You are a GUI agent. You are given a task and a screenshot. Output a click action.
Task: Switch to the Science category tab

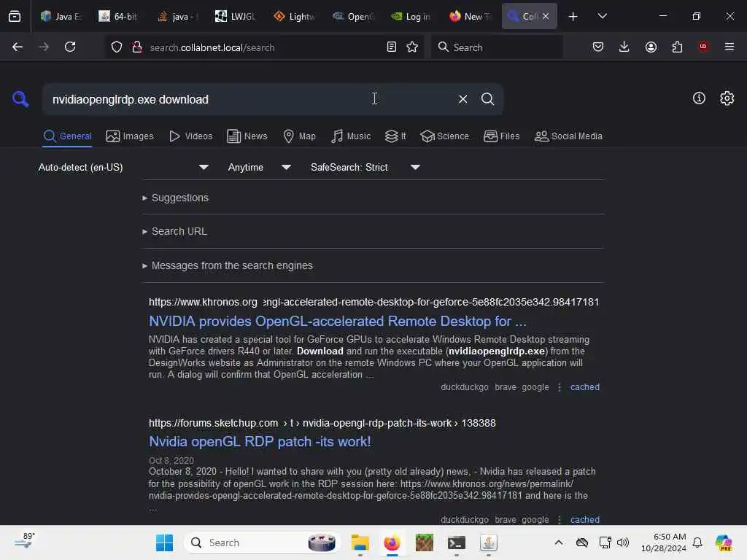point(444,136)
